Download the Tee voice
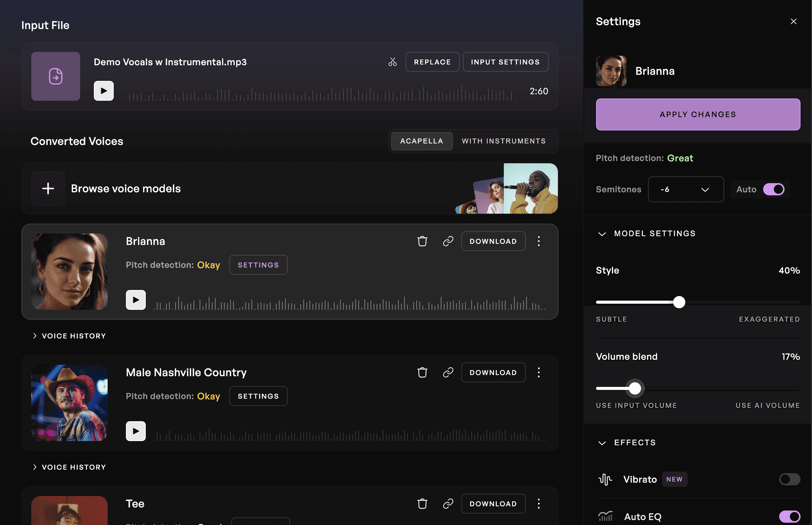Viewport: 812px width, 525px height. (x=493, y=504)
